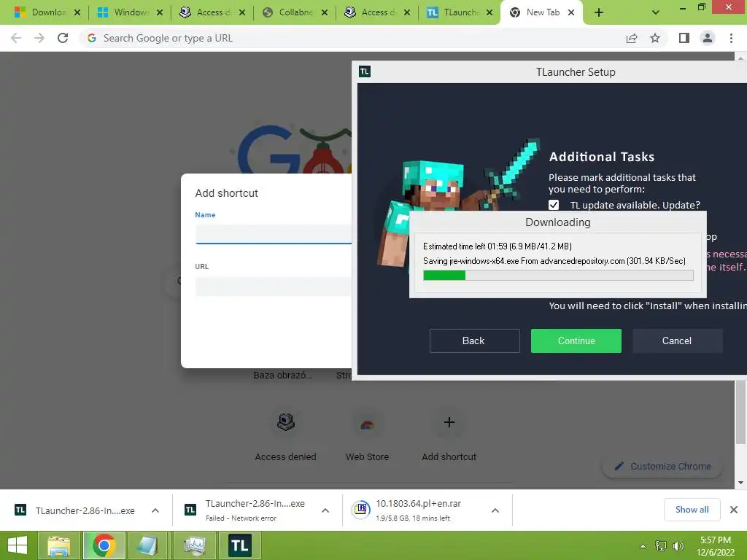747x560 pixels.
Task: Close the downloads bar with the X
Action: point(734,510)
